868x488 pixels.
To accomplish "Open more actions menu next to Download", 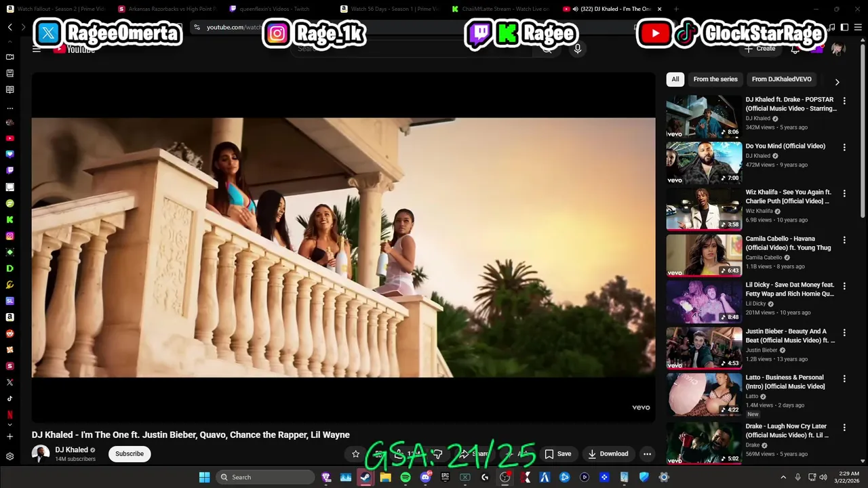I will pyautogui.click(x=648, y=454).
